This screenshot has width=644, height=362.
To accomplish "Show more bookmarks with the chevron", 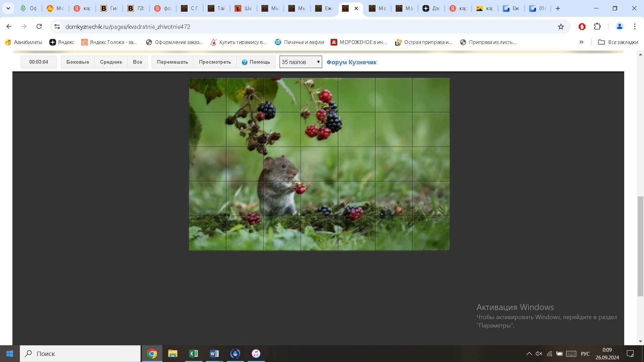I will [x=581, y=42].
